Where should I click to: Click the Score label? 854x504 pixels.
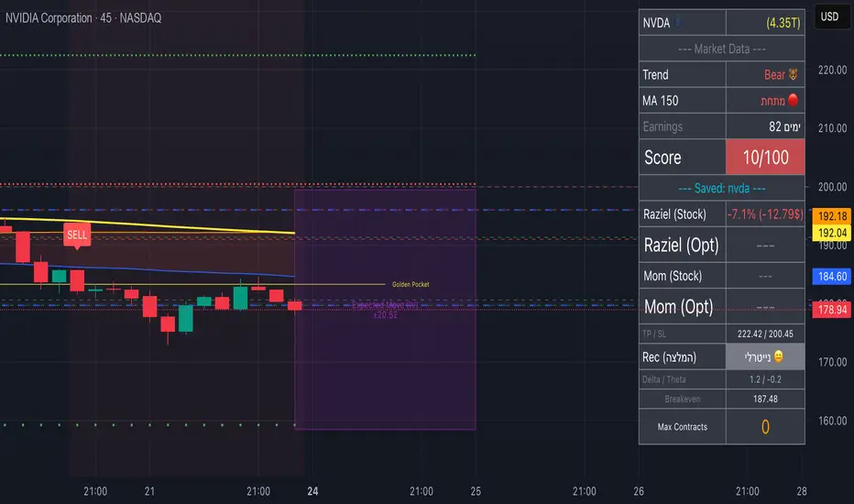662,158
